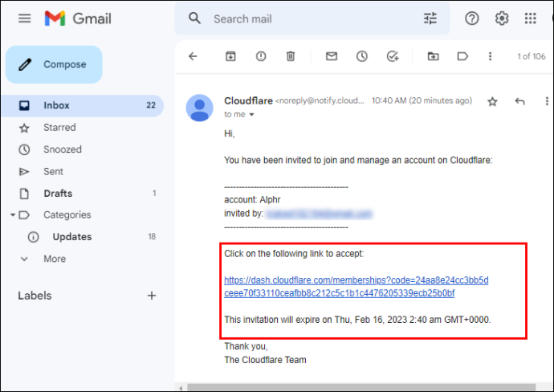Screen dimensions: 554x392
Task: Open toolbar More options menu
Action: [490, 56]
